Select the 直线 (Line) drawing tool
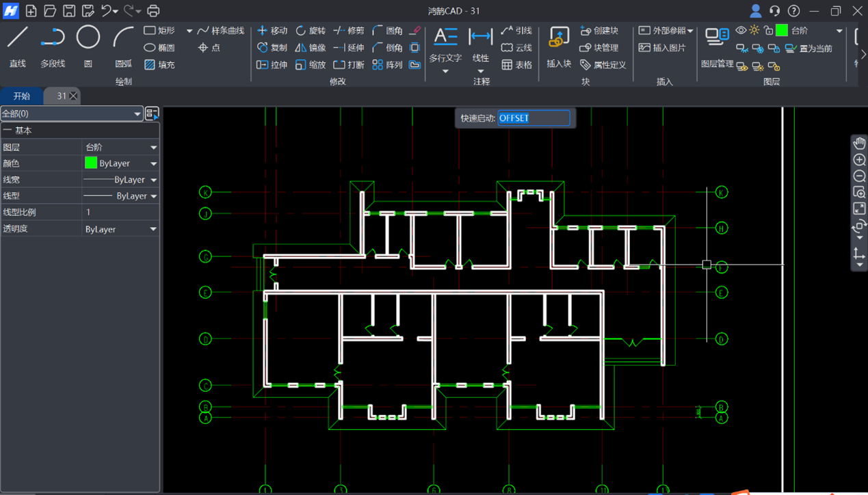The image size is (868, 495). pyautogui.click(x=18, y=46)
